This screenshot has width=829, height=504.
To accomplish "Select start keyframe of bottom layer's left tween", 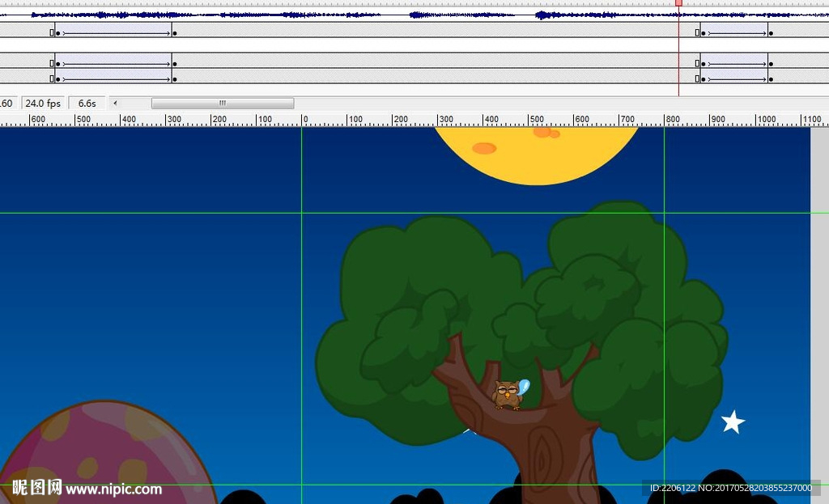I will tap(57, 79).
